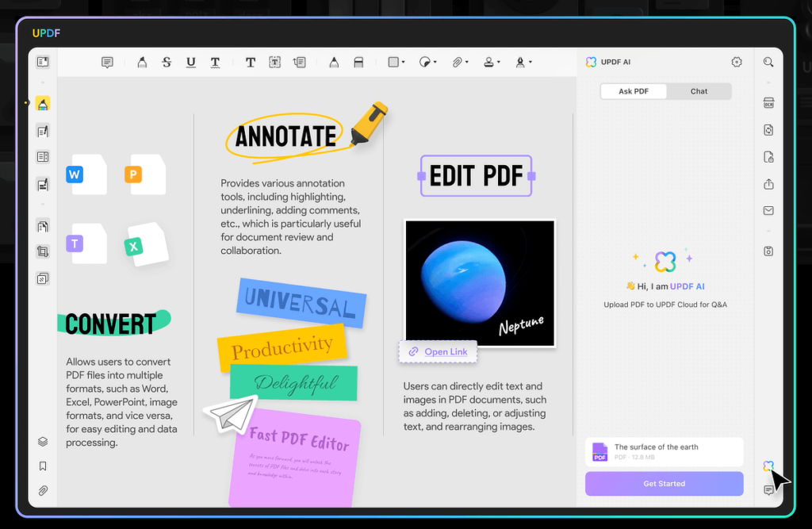Click the crop pages tool in left sidebar
This screenshot has width=812, height=529.
pos(43,252)
